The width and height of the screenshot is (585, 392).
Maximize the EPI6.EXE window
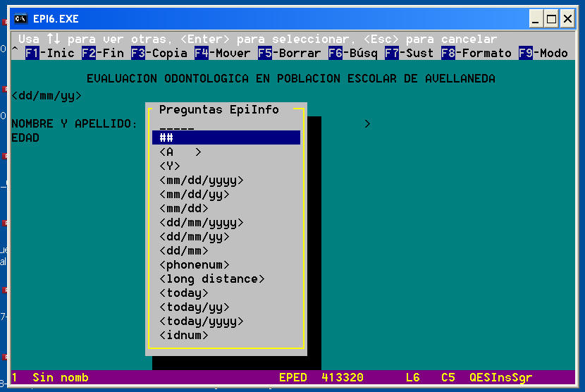[551, 18]
